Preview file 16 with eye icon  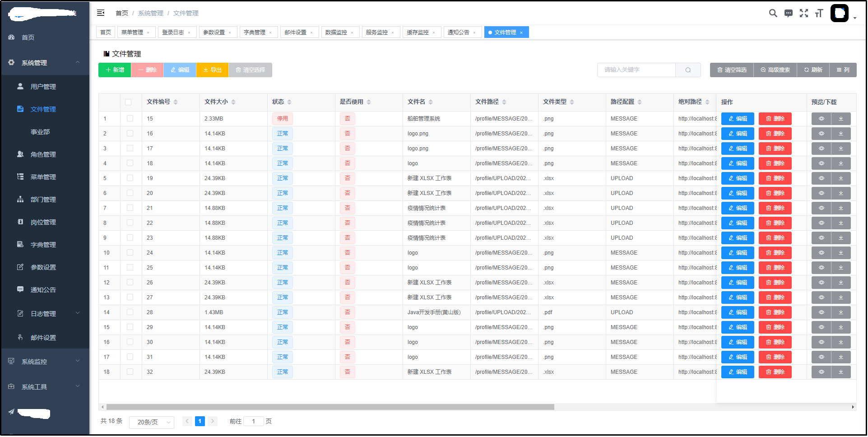822,134
